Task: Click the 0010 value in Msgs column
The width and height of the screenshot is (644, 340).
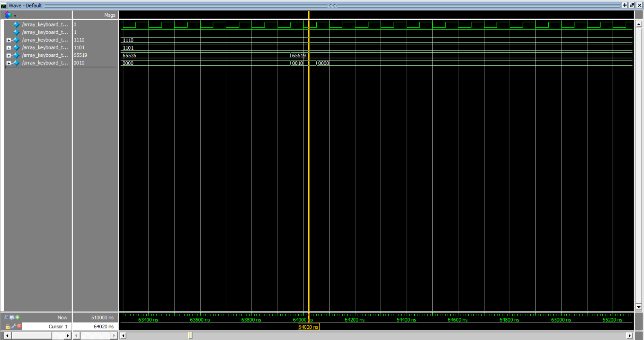Action: pos(79,63)
